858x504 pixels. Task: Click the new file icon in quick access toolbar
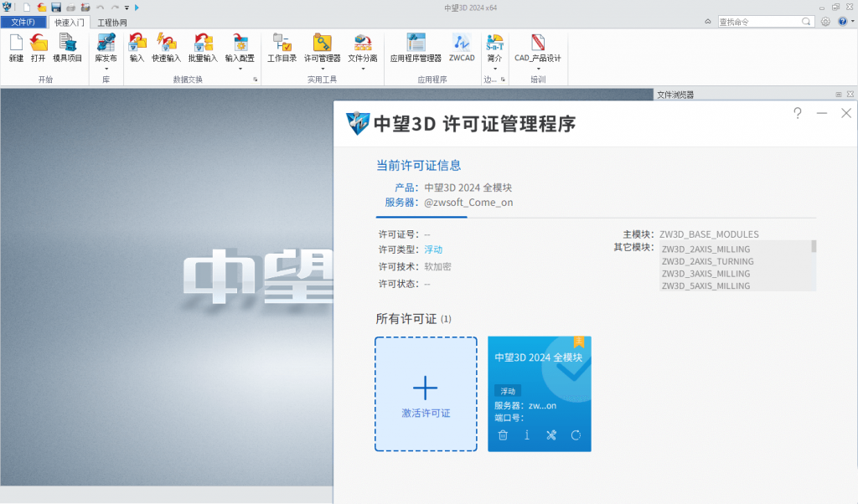(26, 8)
